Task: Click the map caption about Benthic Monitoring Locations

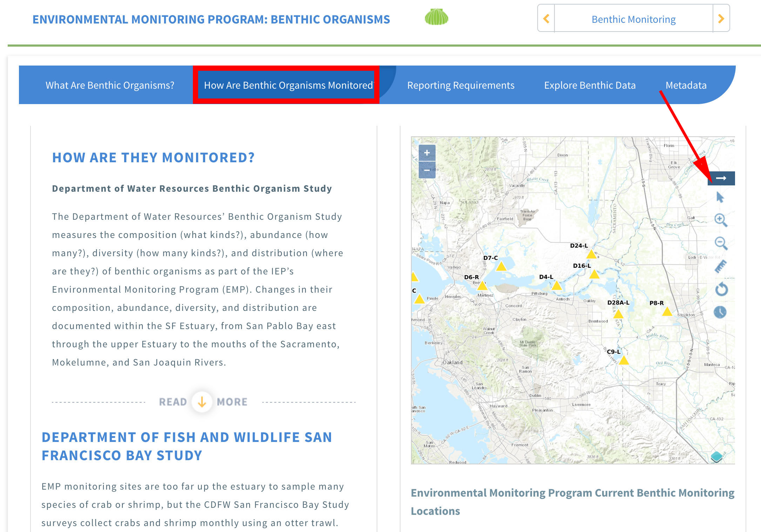Action: pos(572,502)
